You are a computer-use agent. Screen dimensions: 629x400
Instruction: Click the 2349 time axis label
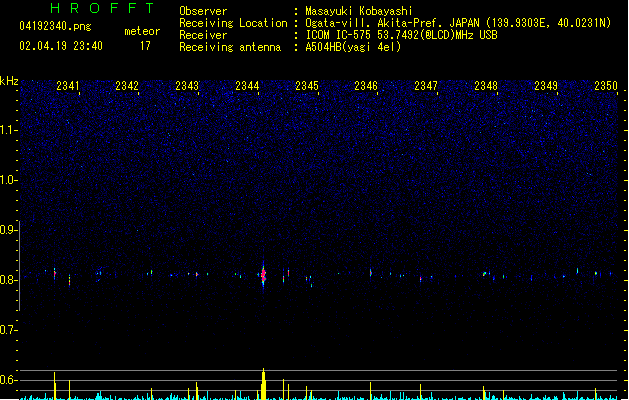click(x=546, y=86)
